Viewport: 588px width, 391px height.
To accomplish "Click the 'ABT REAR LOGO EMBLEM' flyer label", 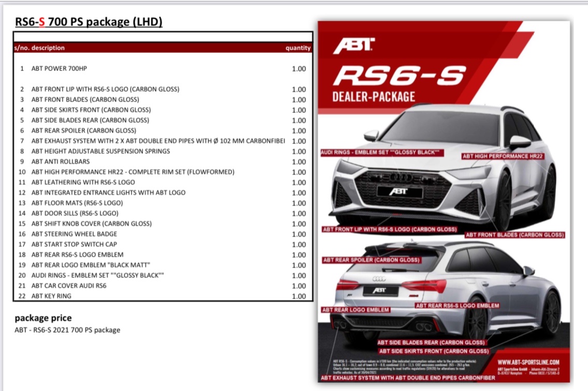I will (355, 310).
